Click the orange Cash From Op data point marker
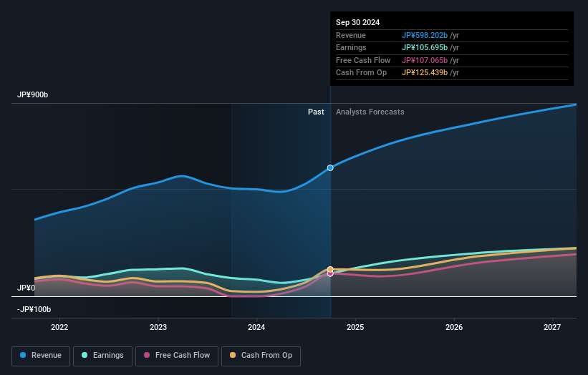This screenshot has height=375, width=588. click(330, 269)
